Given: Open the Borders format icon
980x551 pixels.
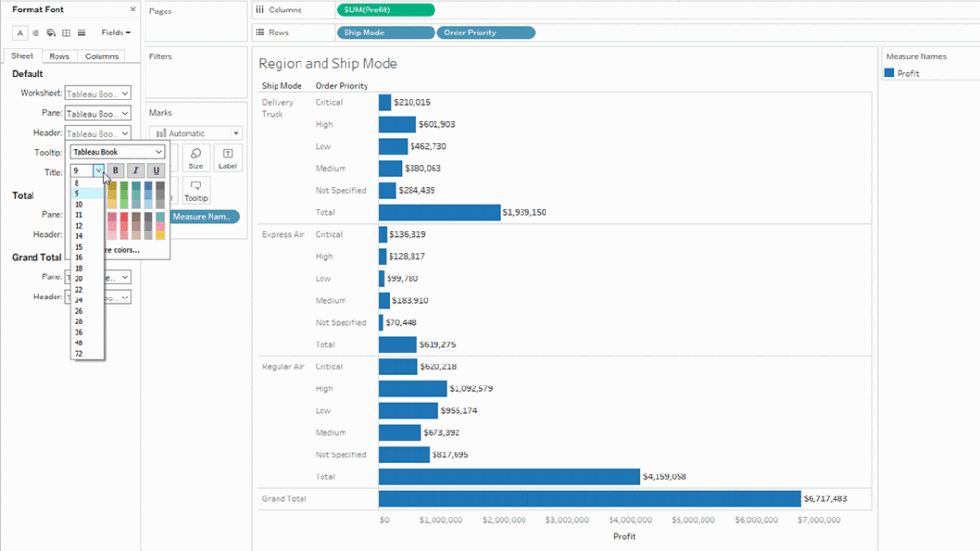Looking at the screenshot, I should click(x=66, y=32).
